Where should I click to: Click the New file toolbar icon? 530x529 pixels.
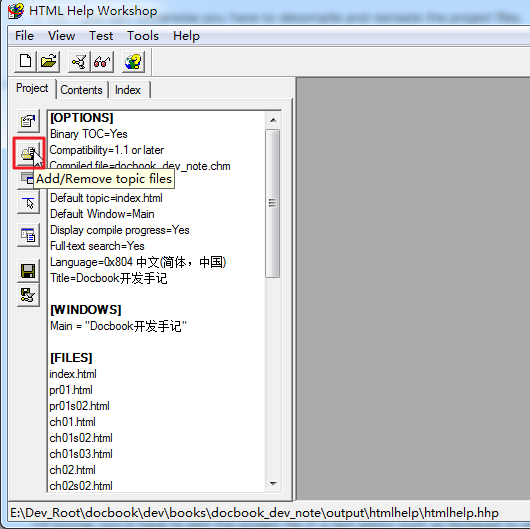coord(25,62)
